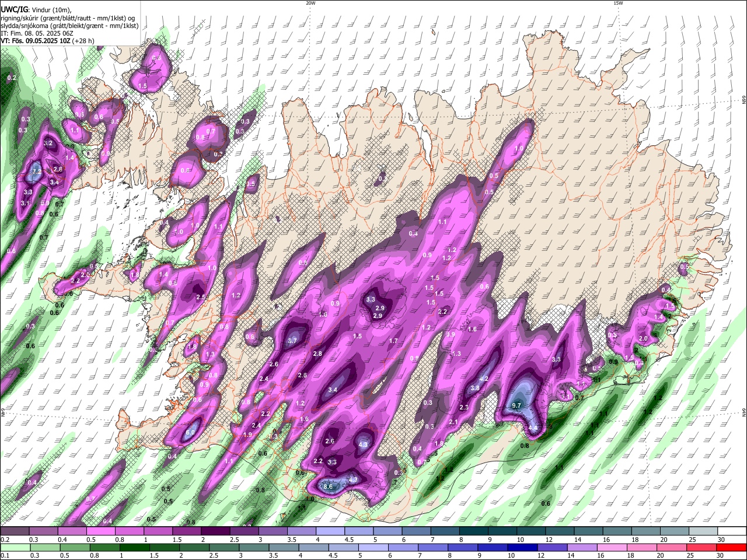Click the palest green 0.1 swatch in the lower legend row

coord(15,548)
